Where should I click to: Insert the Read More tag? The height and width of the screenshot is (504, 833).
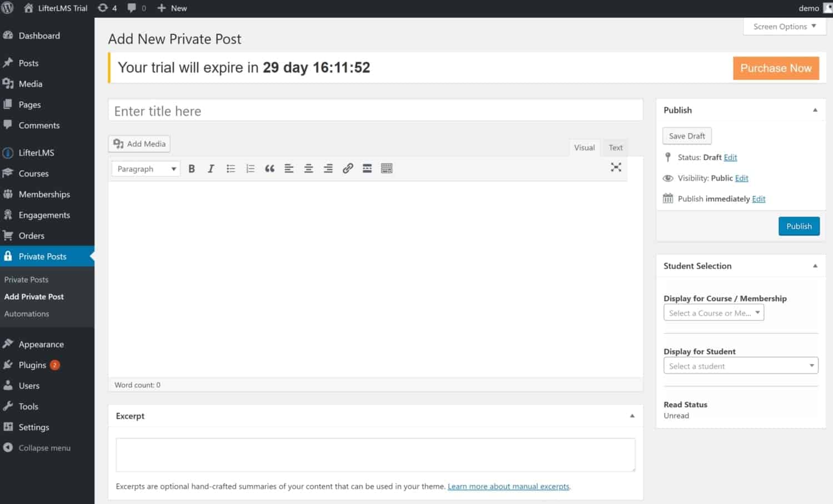pyautogui.click(x=367, y=169)
